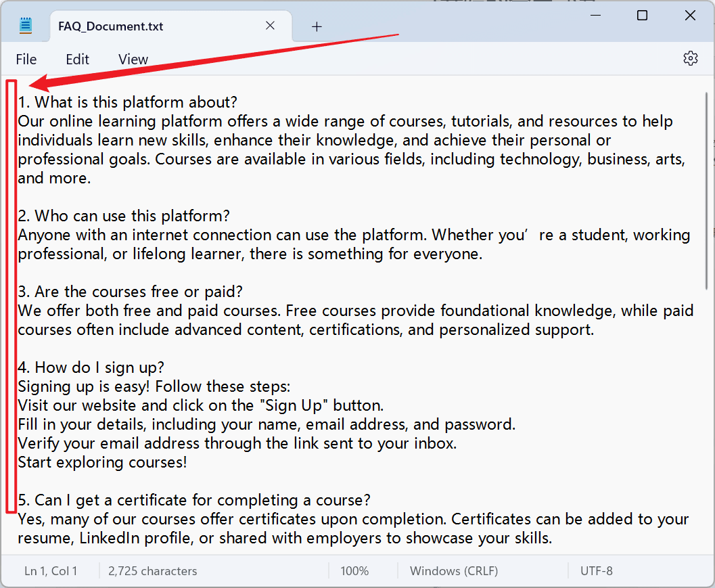The width and height of the screenshot is (715, 588).
Task: Close the FAQ_Document.txt tab
Action: click(270, 26)
